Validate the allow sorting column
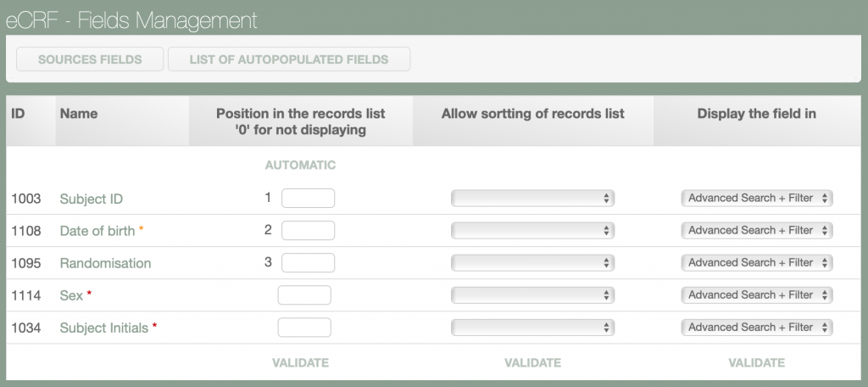 (x=532, y=363)
